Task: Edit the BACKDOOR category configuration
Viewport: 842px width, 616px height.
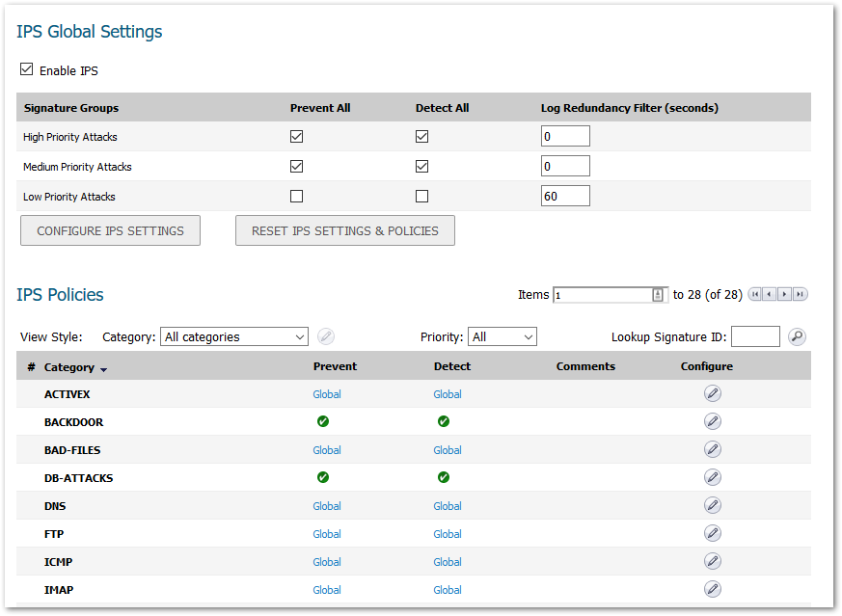Action: click(x=712, y=421)
